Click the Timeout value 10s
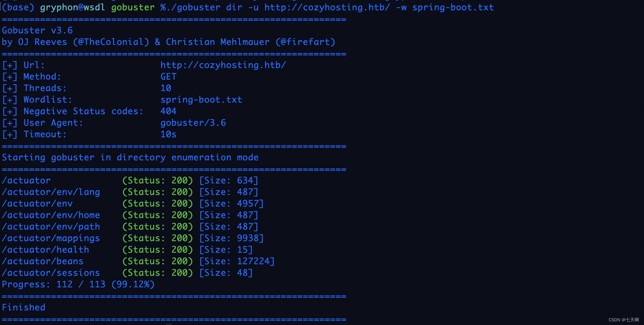The height and width of the screenshot is (325, 644). point(168,134)
